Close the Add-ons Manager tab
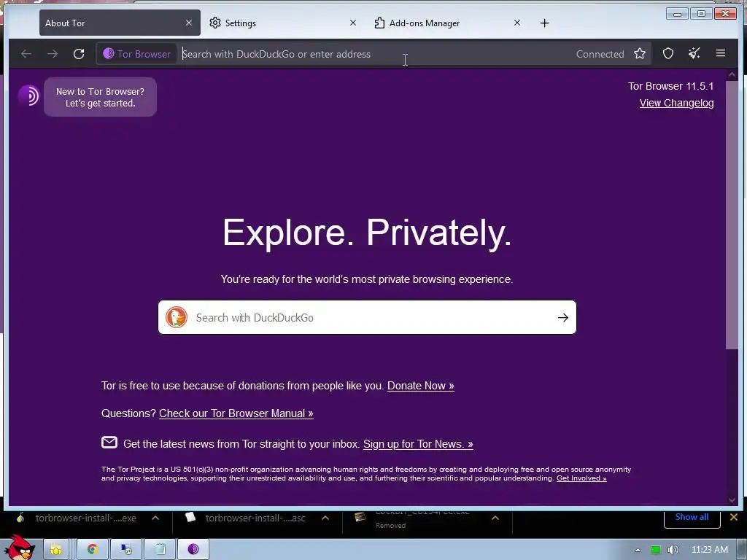This screenshot has height=560, width=747. coord(517,23)
